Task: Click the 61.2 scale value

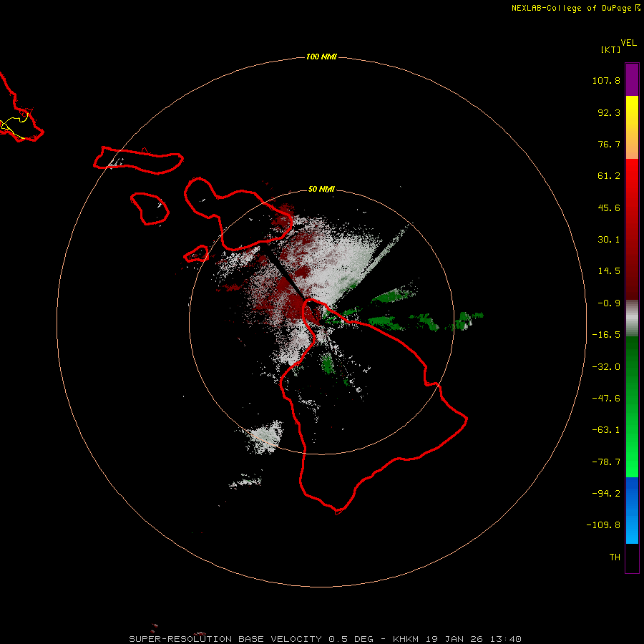Action: (x=609, y=176)
